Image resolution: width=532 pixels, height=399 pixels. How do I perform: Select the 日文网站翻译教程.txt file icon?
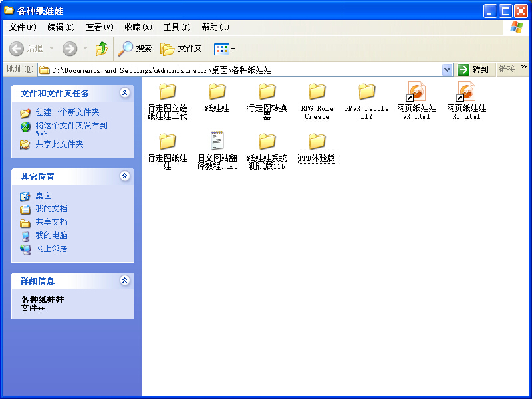[217, 140]
